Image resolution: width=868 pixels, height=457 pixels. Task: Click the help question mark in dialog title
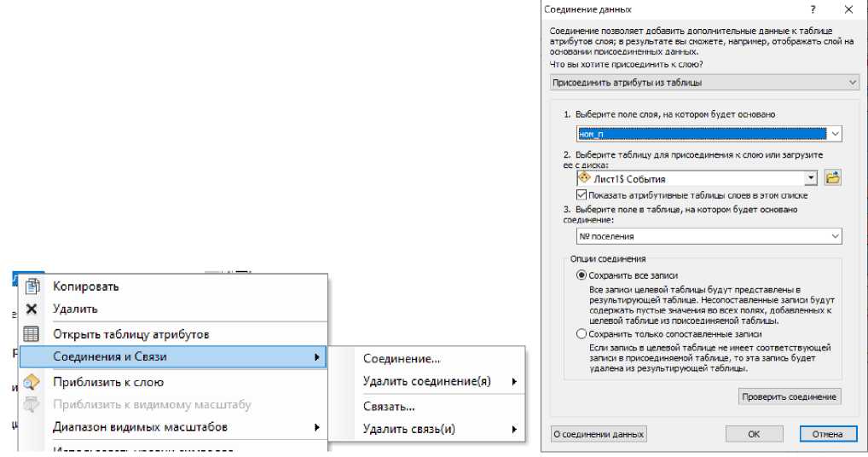(813, 9)
